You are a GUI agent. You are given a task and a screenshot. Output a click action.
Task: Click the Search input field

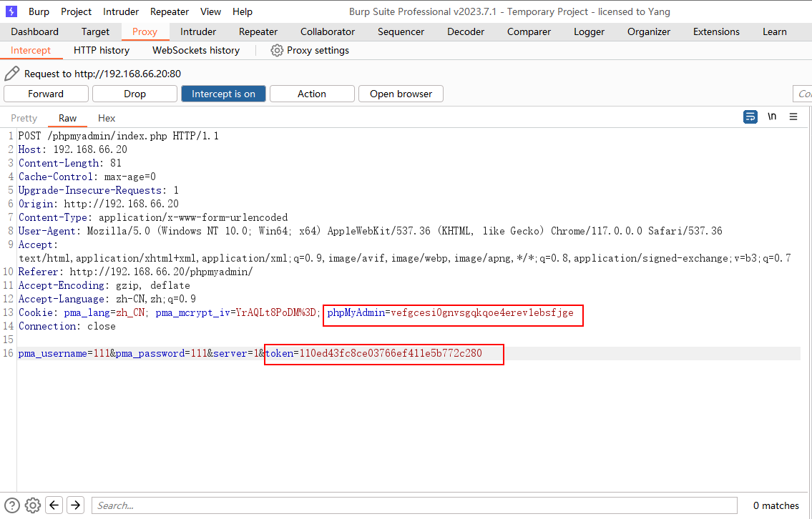[414, 505]
